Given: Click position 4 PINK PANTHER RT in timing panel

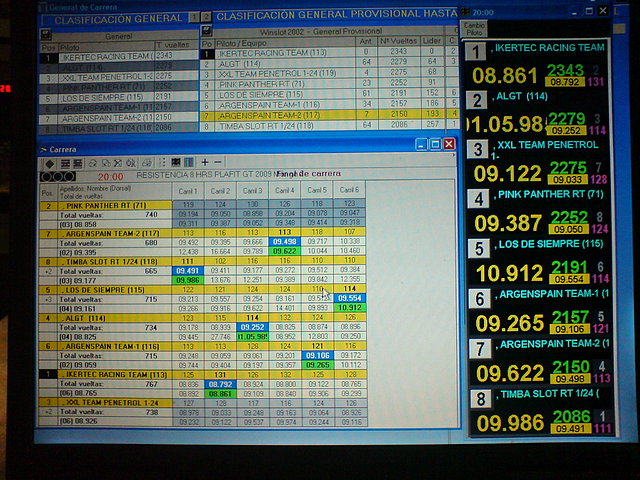Looking at the screenshot, I should click(538, 212).
